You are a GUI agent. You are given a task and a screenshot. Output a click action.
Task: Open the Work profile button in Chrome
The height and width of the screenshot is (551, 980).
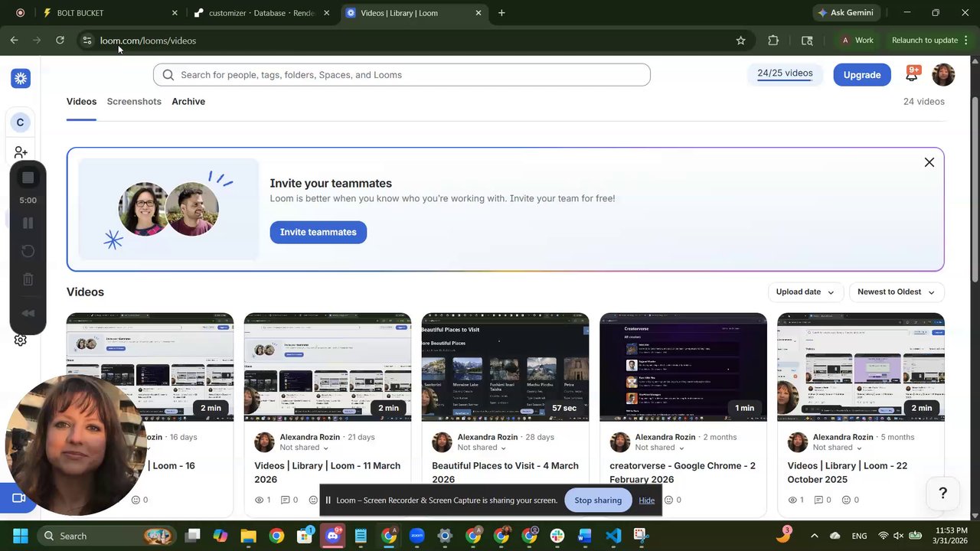click(x=857, y=41)
